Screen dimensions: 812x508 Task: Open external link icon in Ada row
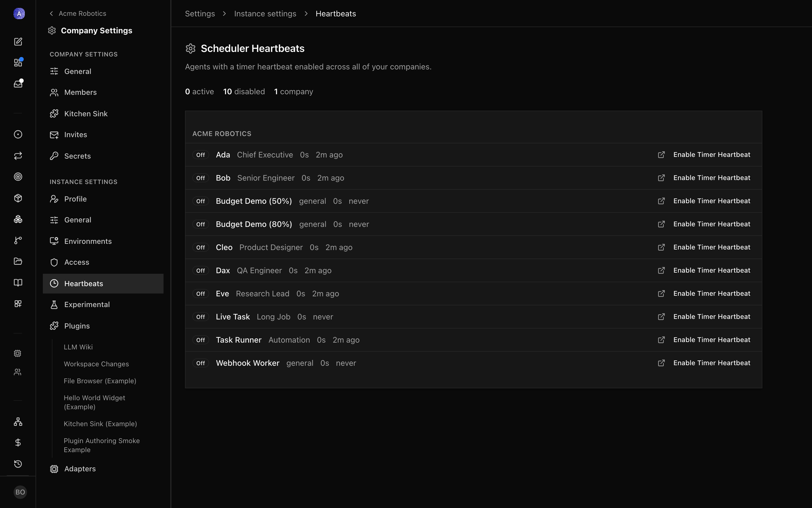point(661,155)
